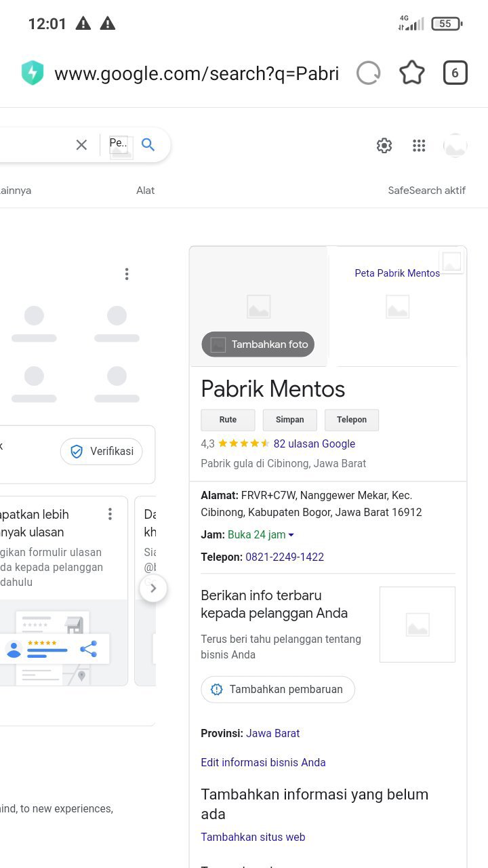Tap the browser shield security icon
Screen dimensions: 488x868
33,73
